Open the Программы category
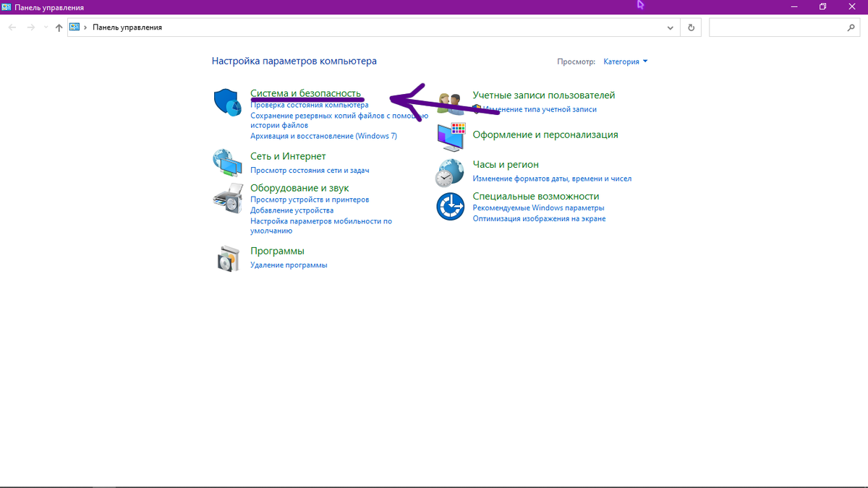 277,251
